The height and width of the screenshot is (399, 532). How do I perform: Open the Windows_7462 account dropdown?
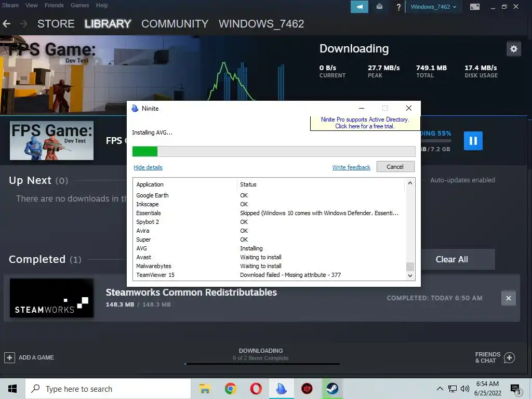433,7
